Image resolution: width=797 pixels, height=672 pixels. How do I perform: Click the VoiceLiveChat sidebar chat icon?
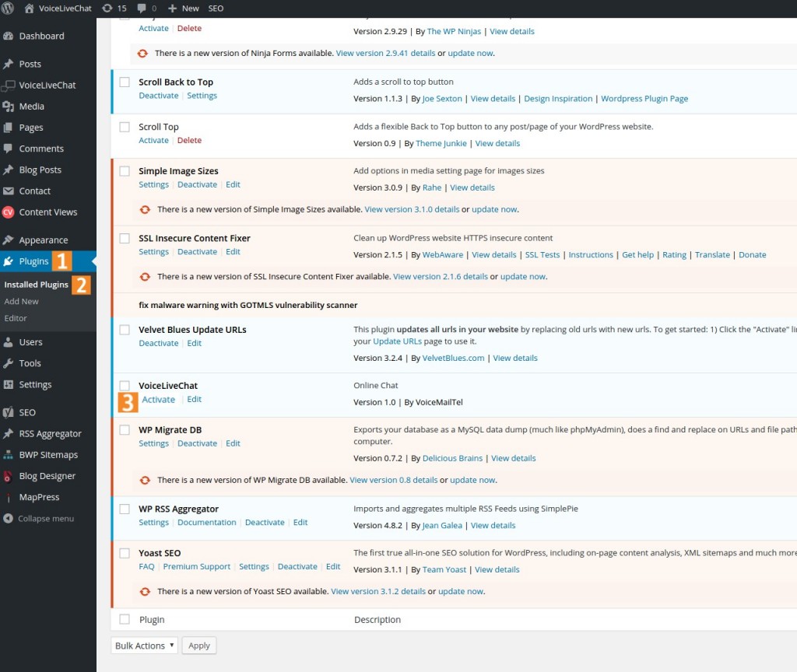pos(8,86)
